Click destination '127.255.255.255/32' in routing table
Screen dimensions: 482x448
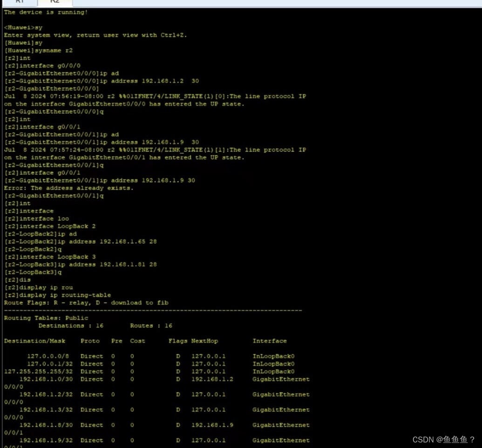[39, 372]
